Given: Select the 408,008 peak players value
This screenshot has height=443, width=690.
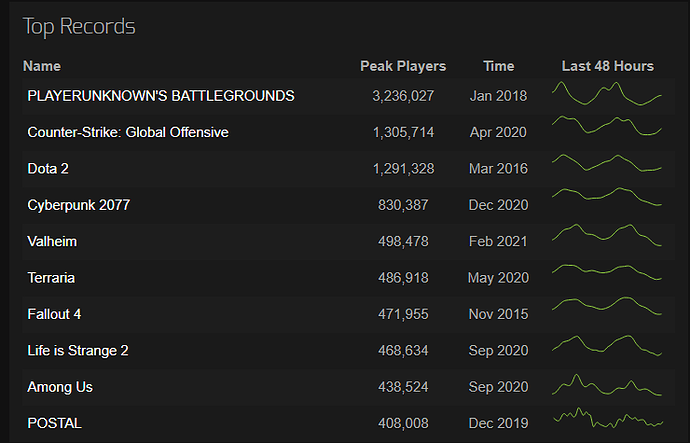Looking at the screenshot, I should click(x=403, y=423).
